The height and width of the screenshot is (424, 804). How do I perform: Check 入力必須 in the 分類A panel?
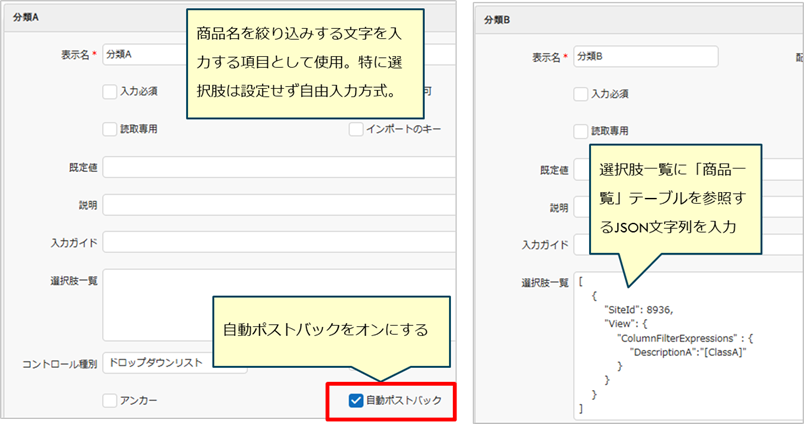tap(110, 92)
